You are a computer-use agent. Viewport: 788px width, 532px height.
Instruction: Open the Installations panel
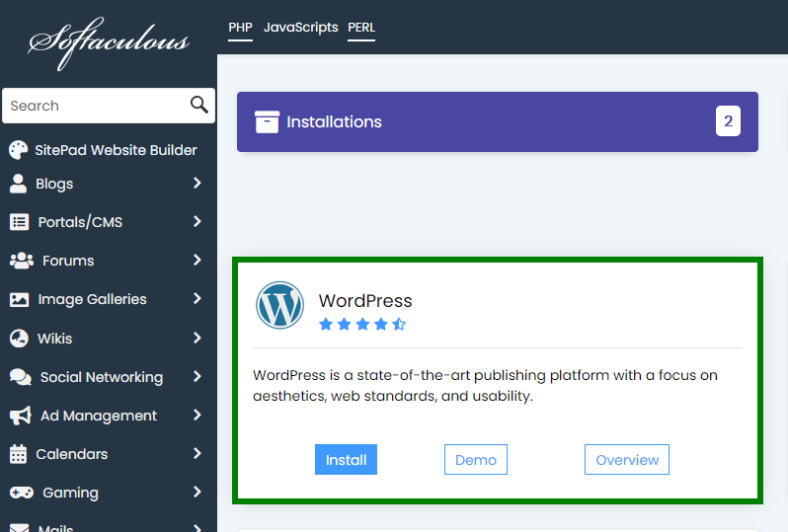click(498, 121)
